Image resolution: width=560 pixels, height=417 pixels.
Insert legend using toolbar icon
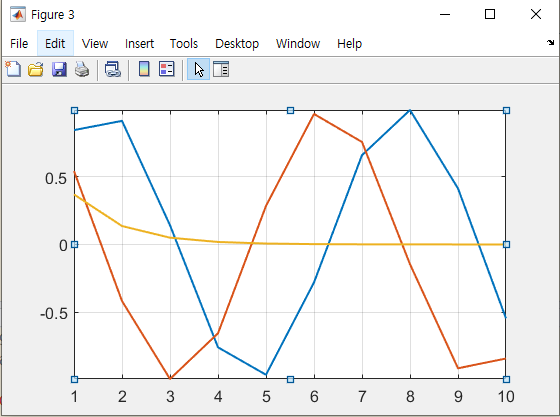167,69
